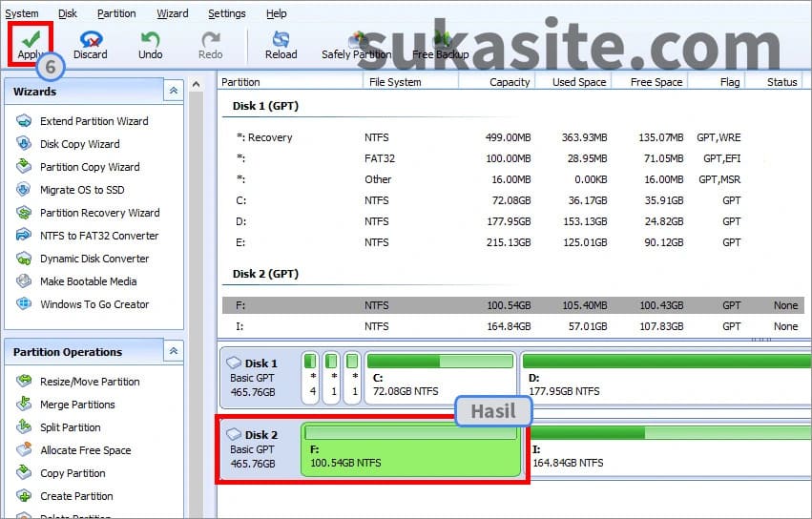The image size is (812, 519).
Task: Click the Disk 1 (GPT) group header
Action: pos(265,106)
